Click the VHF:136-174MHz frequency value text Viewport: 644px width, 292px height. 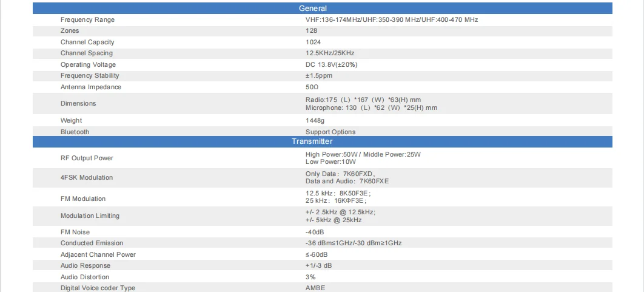333,20
